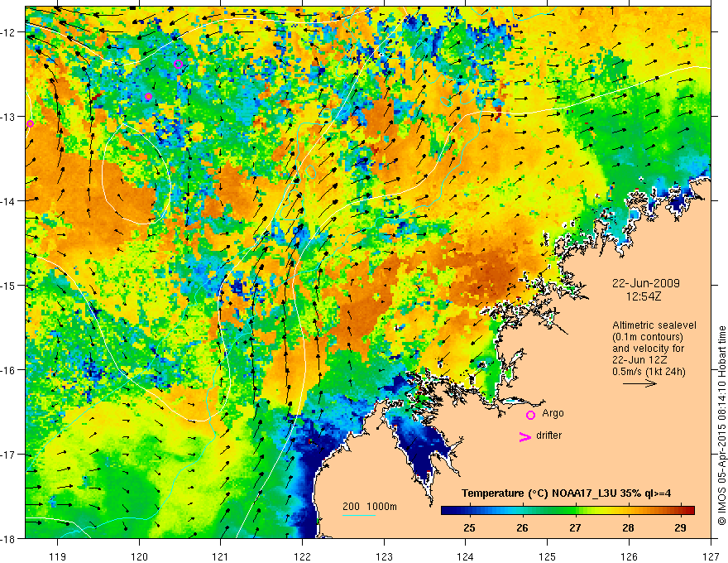Click the '124' longitude axis label
Screen dimensions: 728x563
coord(466,556)
